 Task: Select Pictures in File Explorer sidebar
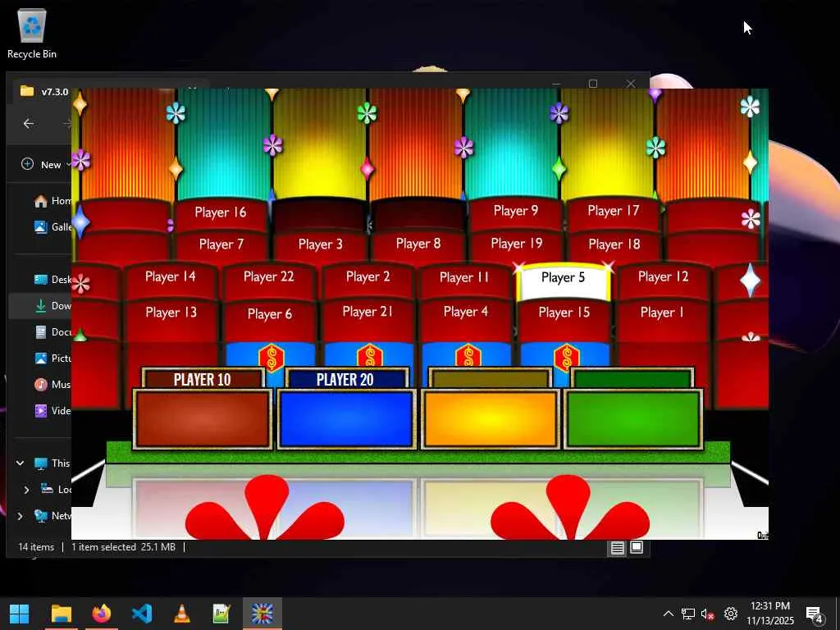click(x=52, y=358)
